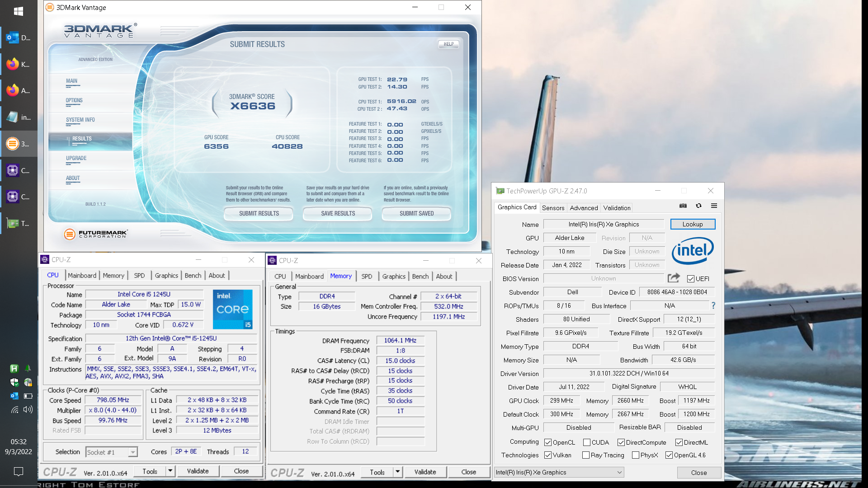Click the HELP button in 3DMark
Viewport: 868px width, 488px height.
448,44
